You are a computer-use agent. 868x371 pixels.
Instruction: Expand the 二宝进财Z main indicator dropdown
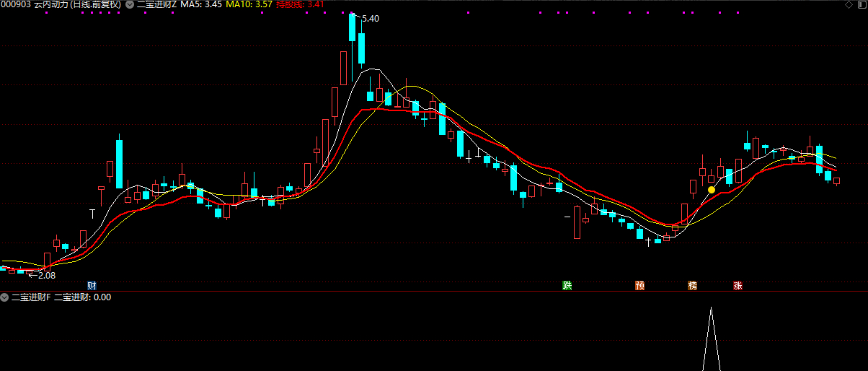click(130, 4)
